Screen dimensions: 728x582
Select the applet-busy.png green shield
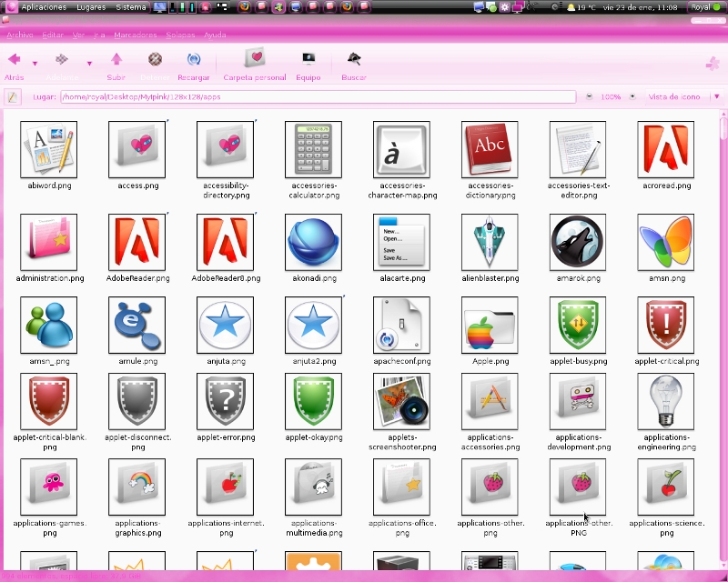(x=578, y=325)
